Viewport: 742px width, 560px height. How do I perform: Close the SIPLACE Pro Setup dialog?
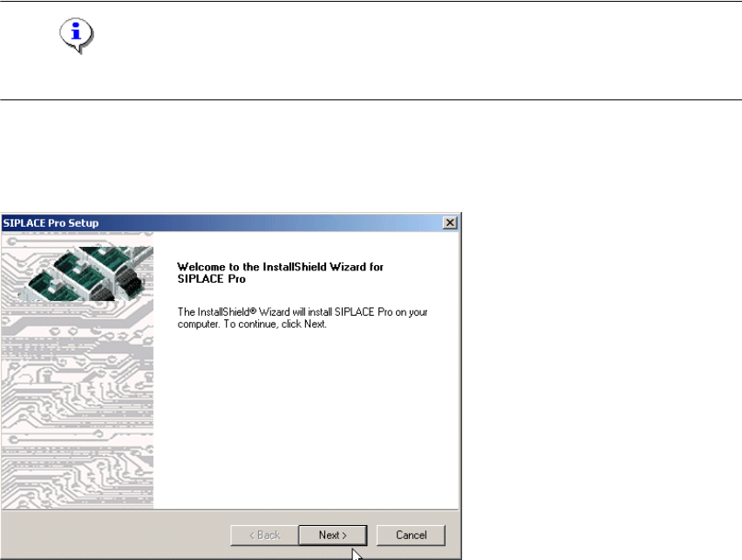point(450,222)
